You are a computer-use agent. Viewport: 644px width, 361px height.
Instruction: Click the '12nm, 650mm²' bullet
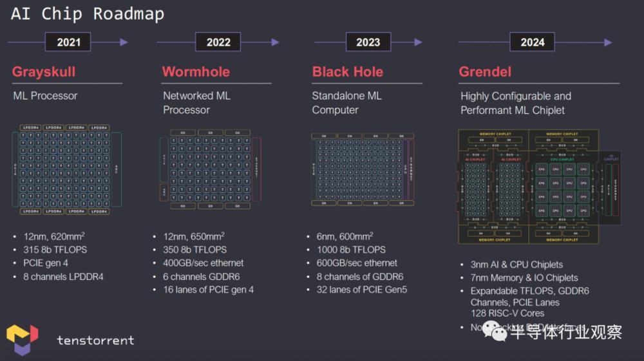click(194, 236)
